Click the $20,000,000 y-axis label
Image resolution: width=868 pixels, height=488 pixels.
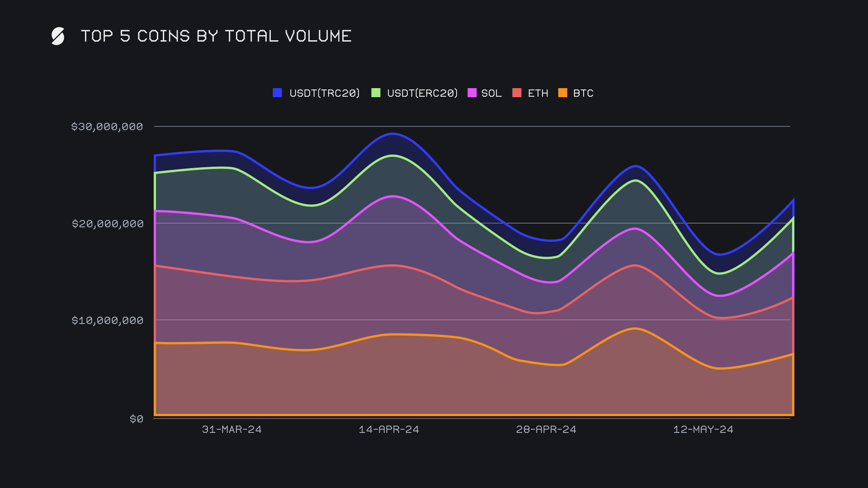[108, 224]
